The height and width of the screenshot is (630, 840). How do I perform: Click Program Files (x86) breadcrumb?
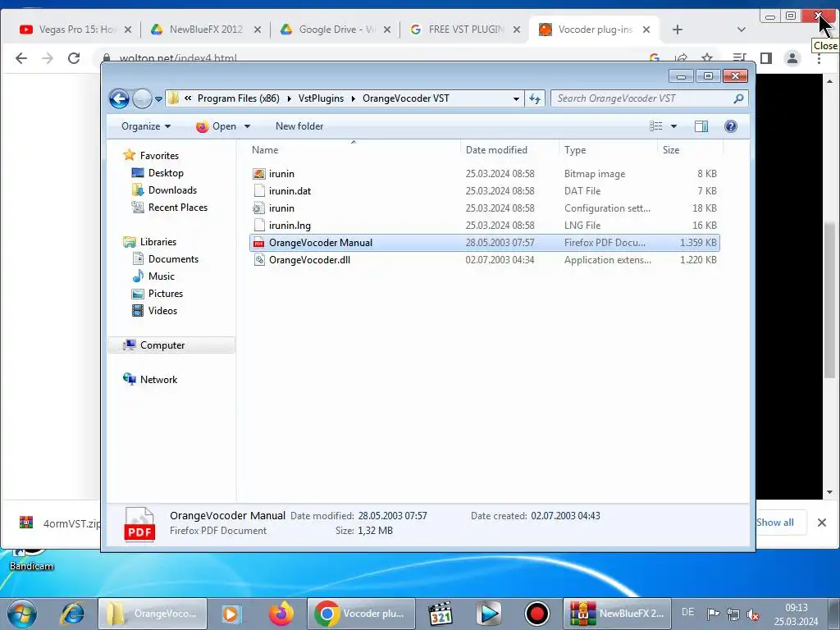(x=239, y=98)
